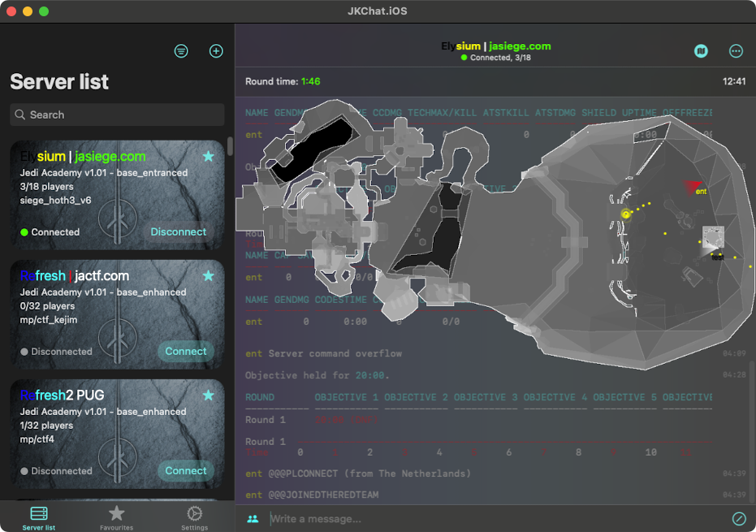The width and height of the screenshot is (756, 532).
Task: Toggle the minimap icon in chat header
Action: point(701,51)
